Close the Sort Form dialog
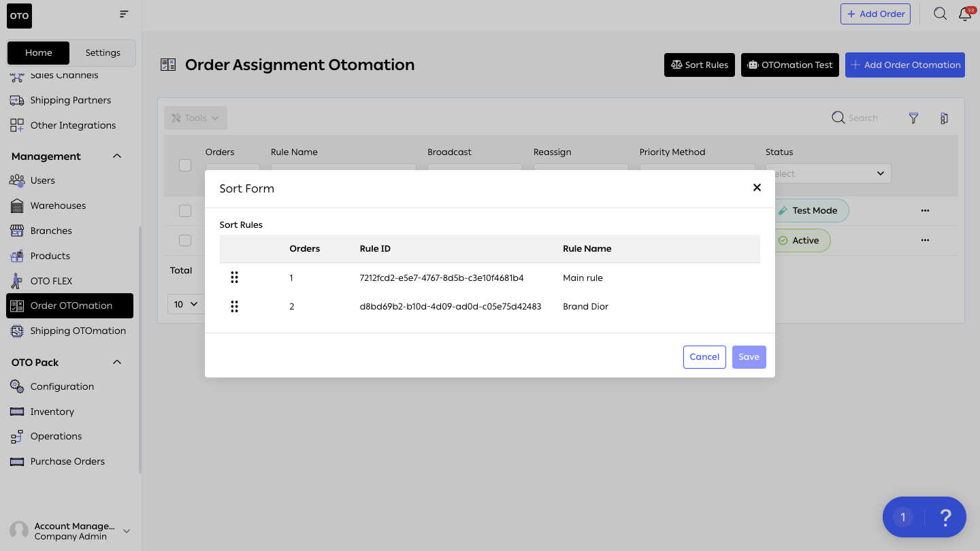This screenshot has height=551, width=980. 757,188
